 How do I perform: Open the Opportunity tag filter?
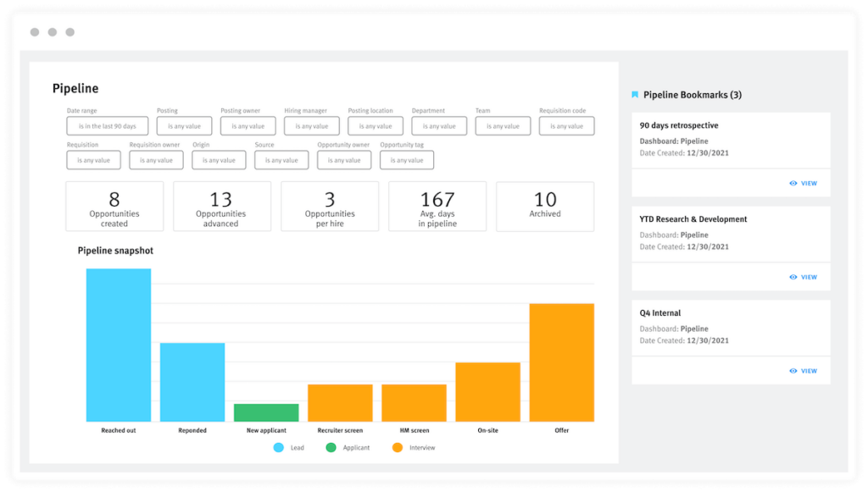click(407, 160)
